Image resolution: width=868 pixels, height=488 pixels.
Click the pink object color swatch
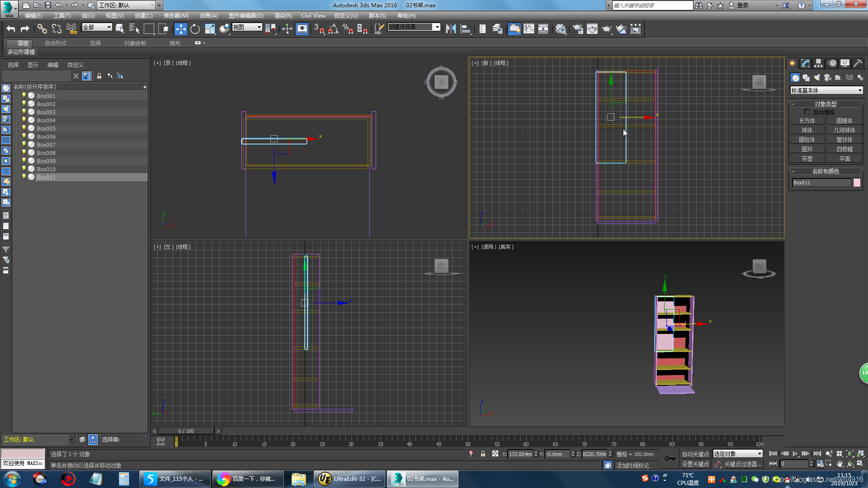(857, 183)
